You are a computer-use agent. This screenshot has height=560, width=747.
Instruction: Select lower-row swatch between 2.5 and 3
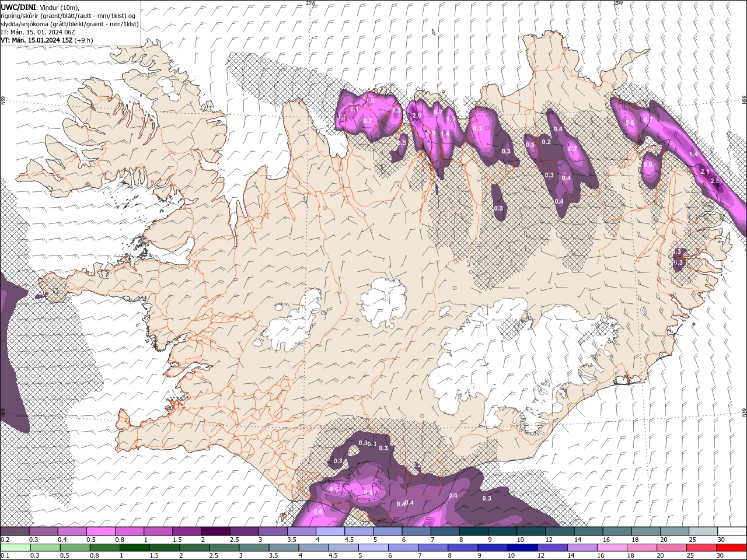224,548
